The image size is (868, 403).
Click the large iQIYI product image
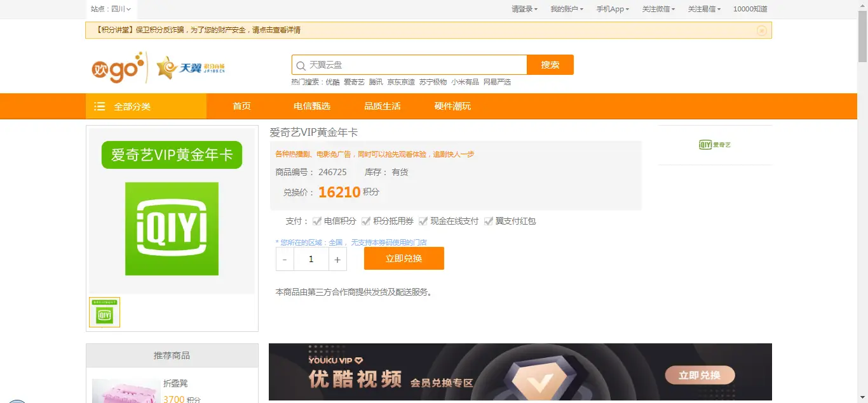click(x=172, y=211)
